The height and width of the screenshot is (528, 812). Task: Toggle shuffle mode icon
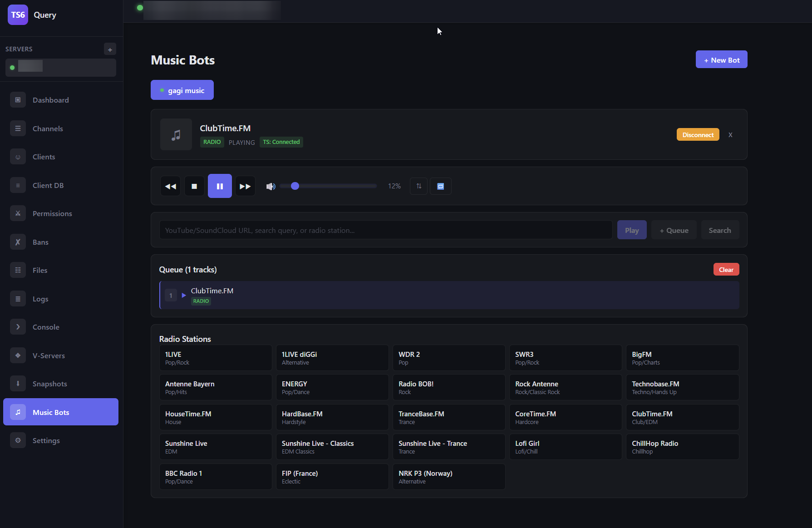tap(418, 186)
